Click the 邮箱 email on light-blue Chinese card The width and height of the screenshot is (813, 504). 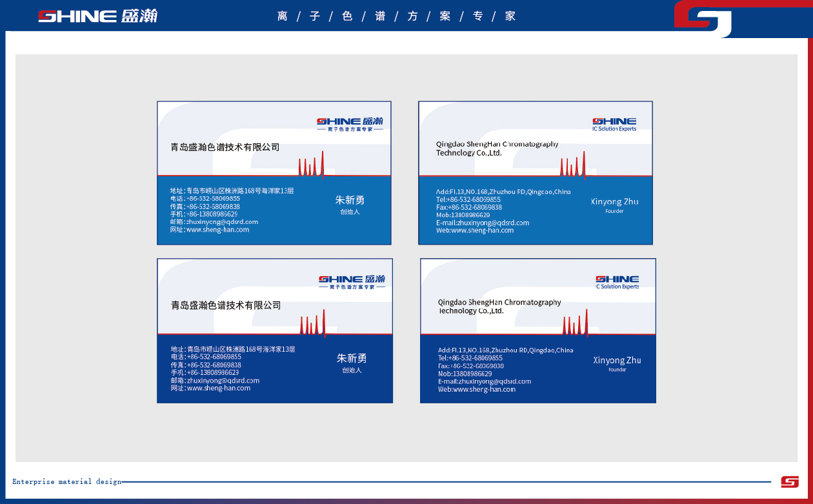(214, 222)
